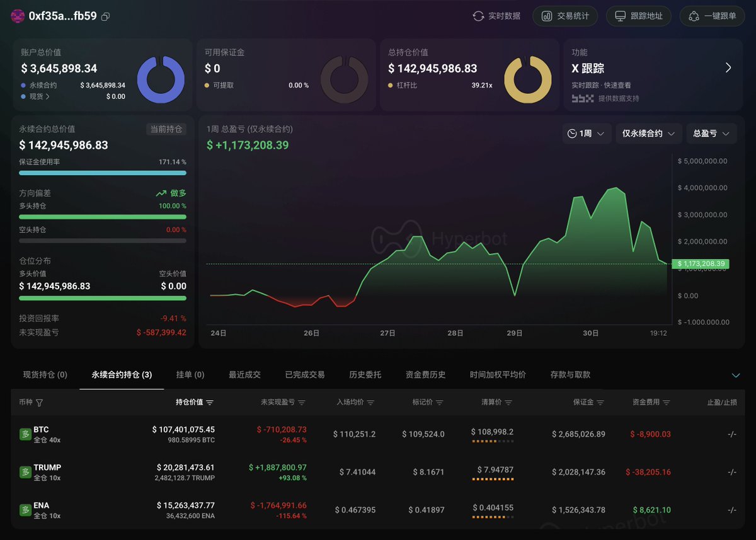The height and width of the screenshot is (540, 756).
Task: Sort by 清算价 column icon
Action: point(508,403)
